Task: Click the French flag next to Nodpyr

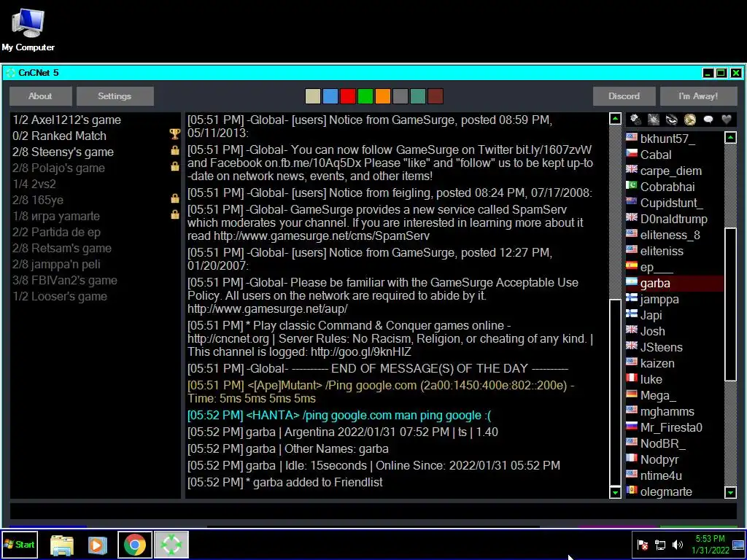Action: (632, 458)
